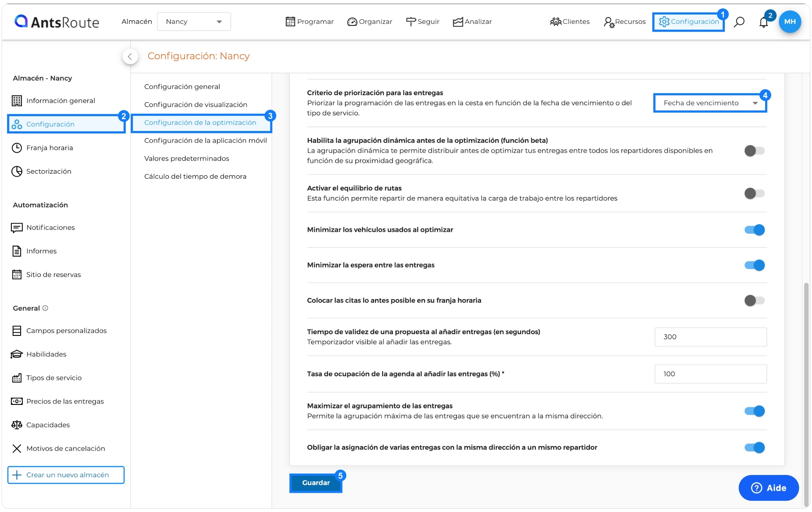The height and width of the screenshot is (512, 812).
Task: Open Cálculo del tiempo de demora
Action: [195, 176]
